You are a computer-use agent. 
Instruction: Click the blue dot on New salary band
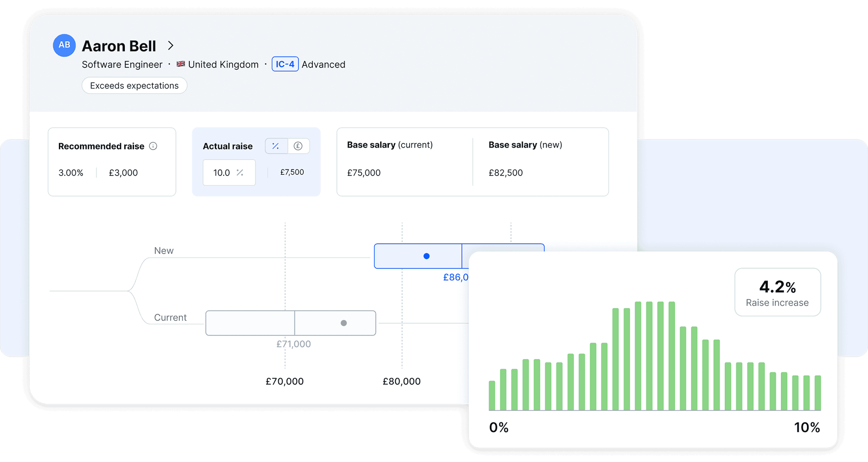426,256
